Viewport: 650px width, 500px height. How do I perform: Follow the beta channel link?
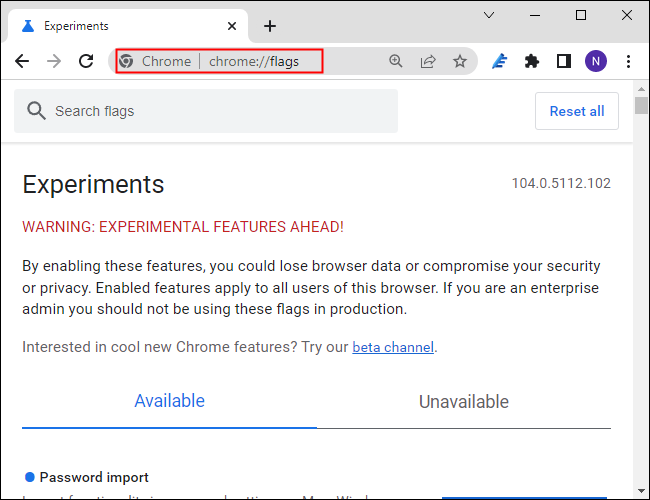393,347
